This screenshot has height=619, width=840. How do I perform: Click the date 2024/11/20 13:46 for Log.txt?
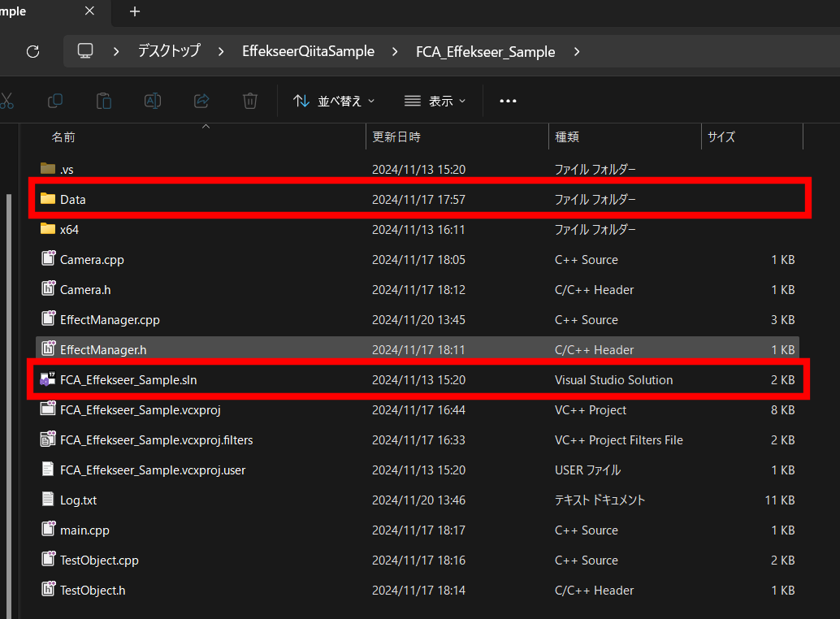419,500
